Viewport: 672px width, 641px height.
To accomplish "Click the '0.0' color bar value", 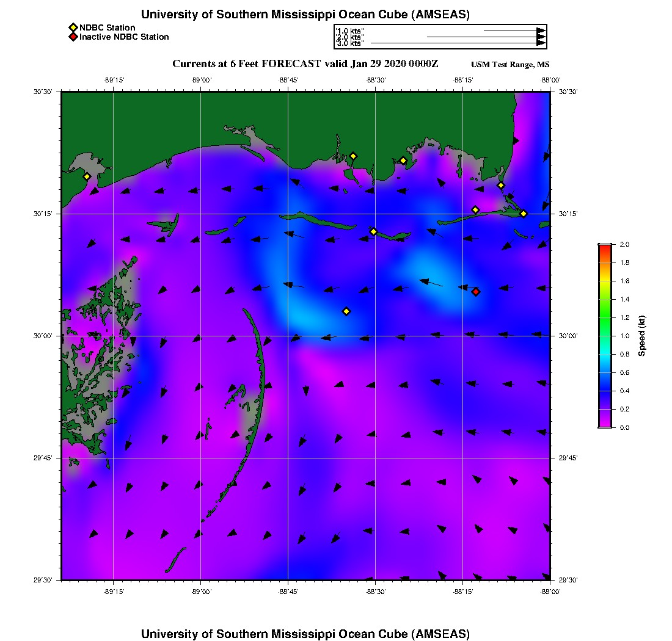I will [624, 427].
